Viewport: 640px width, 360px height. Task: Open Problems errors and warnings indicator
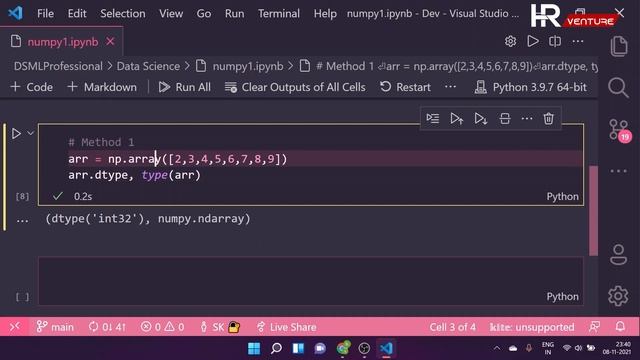point(162,327)
